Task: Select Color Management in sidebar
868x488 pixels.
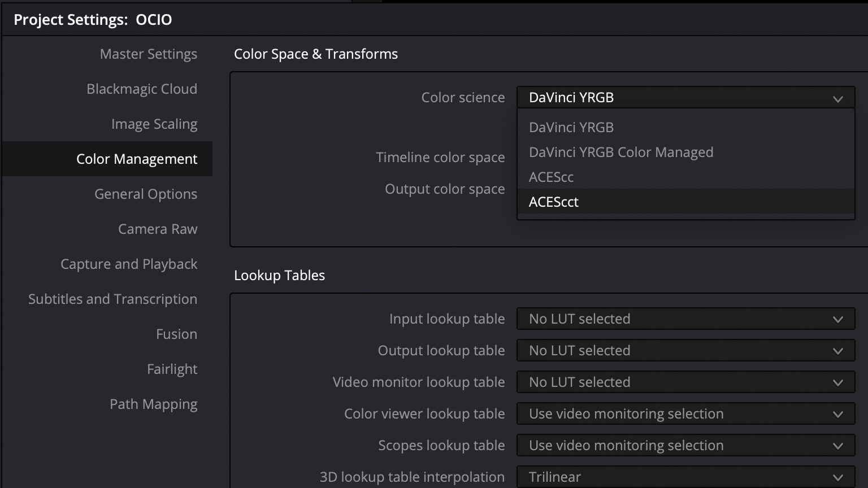Action: click(136, 159)
